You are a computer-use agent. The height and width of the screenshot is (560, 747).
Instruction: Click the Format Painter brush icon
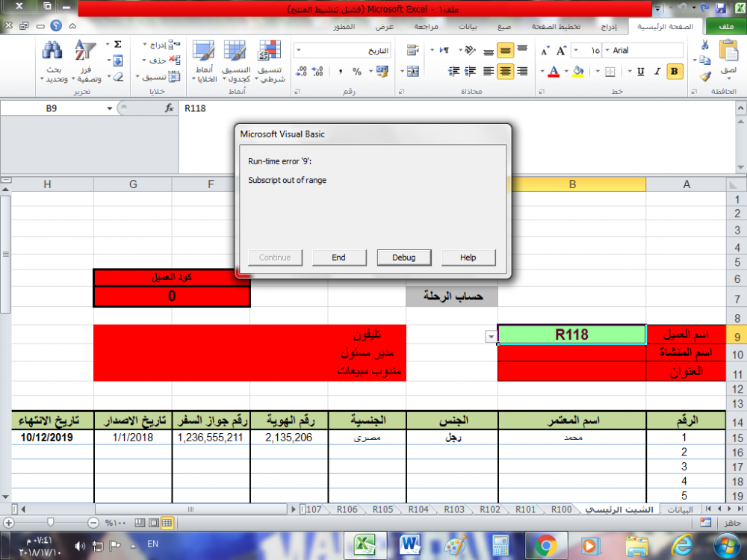(705, 75)
